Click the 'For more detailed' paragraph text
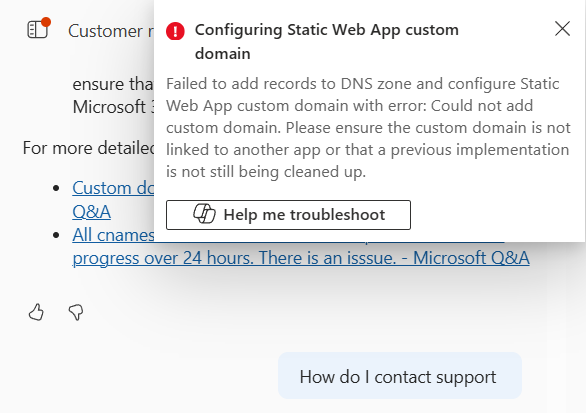 pyautogui.click(x=89, y=148)
